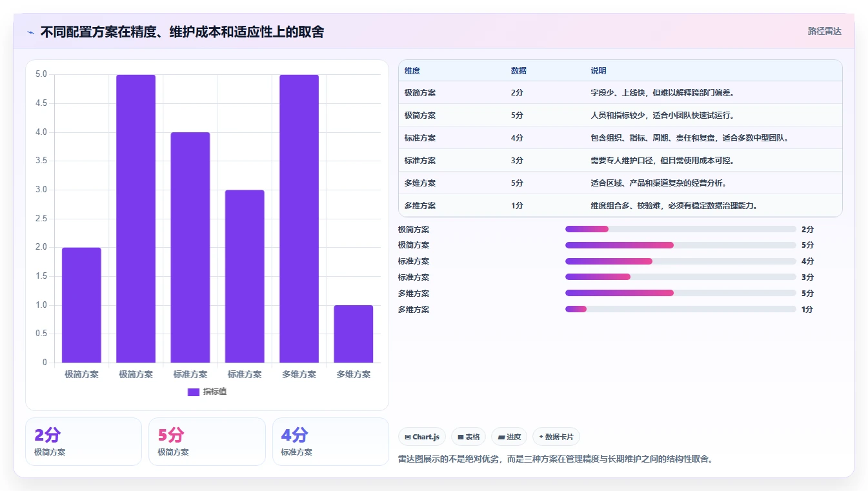Click the 多维方案 bar reaching 1.0
This screenshot has width=868, height=491.
coord(353,334)
